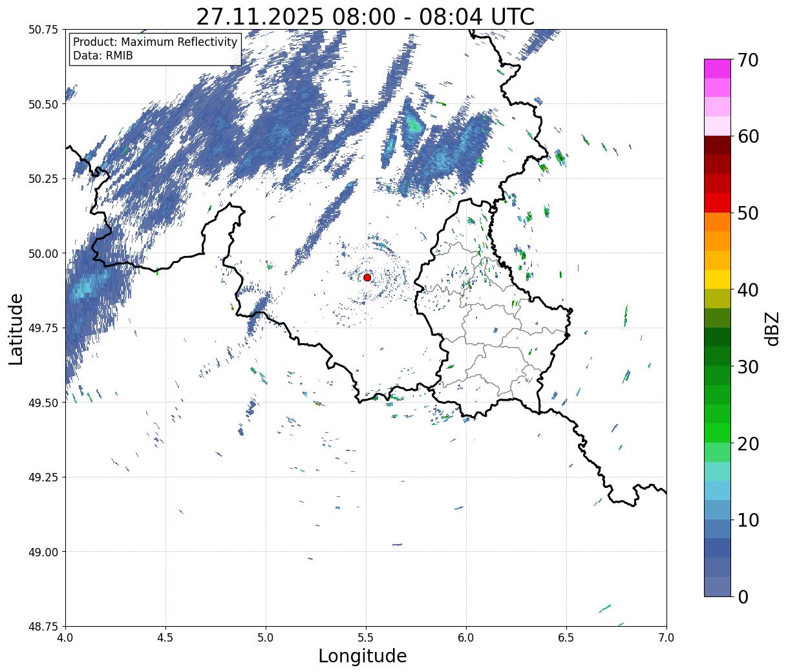788x672 pixels.
Task: Click longitude tick label '5.5'
Action: click(x=366, y=637)
